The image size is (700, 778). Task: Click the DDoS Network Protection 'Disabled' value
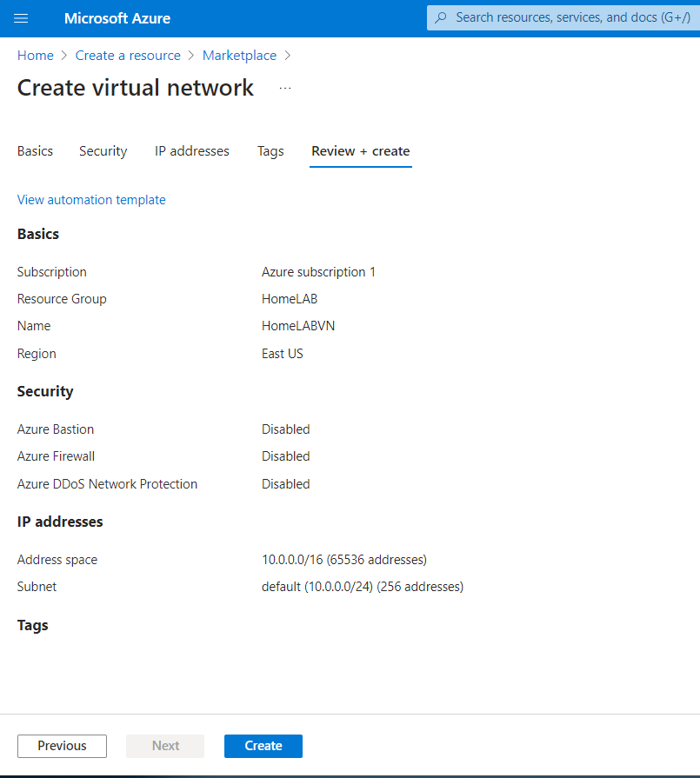tap(285, 484)
